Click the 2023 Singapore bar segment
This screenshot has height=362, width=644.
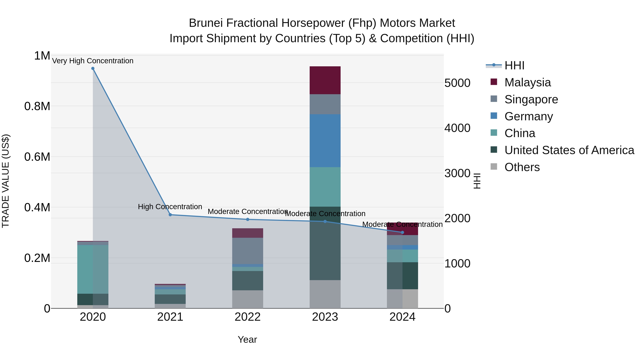point(325,104)
